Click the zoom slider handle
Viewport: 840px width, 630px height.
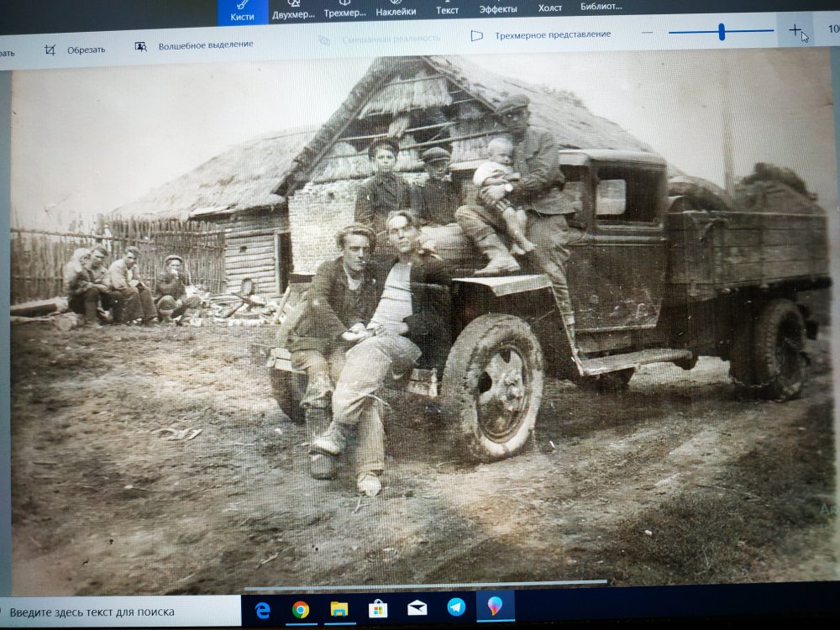(x=722, y=32)
